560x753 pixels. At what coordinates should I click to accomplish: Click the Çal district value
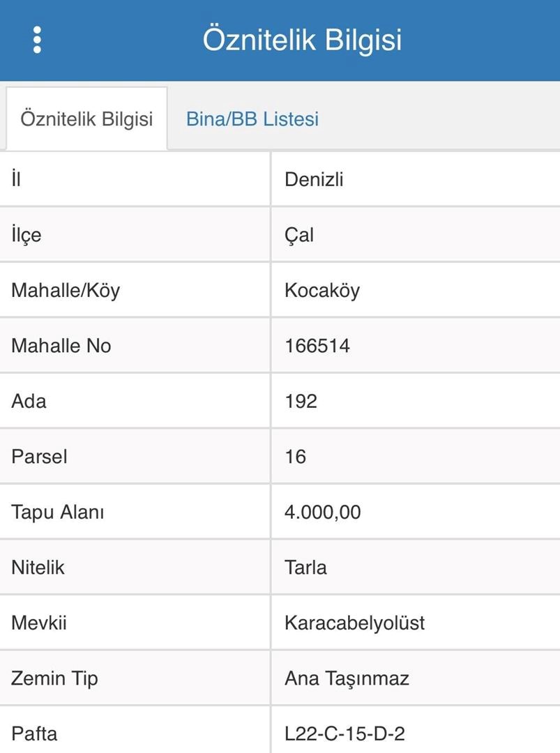[x=299, y=236]
